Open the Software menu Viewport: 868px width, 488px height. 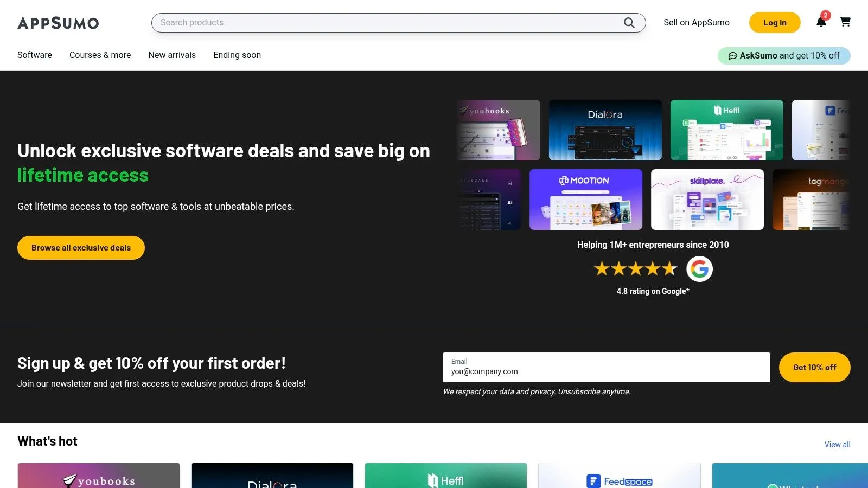point(35,55)
